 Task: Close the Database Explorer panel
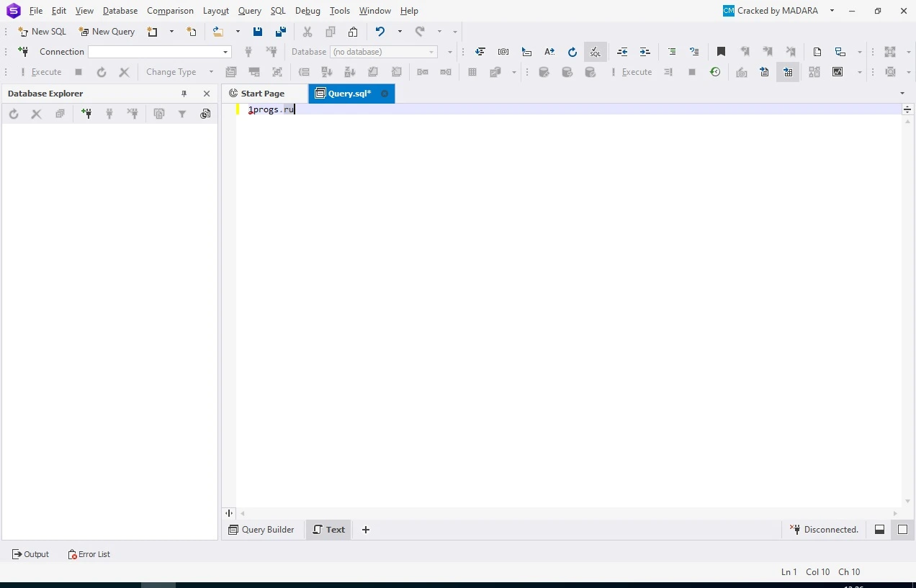point(207,94)
